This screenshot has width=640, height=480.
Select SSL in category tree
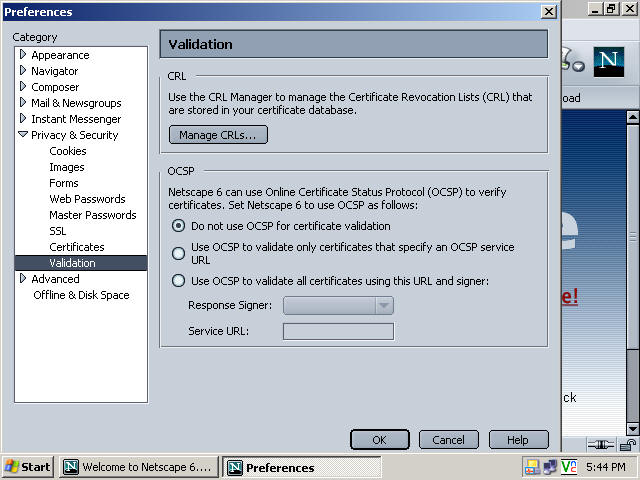tap(58, 231)
